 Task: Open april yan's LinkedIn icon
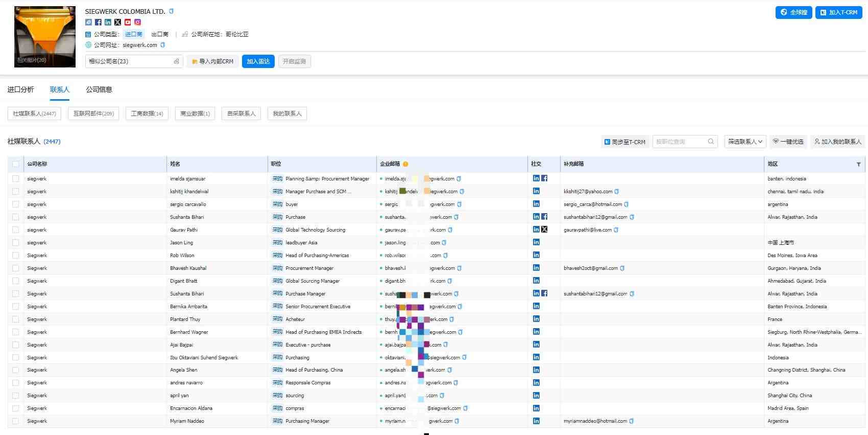point(536,395)
